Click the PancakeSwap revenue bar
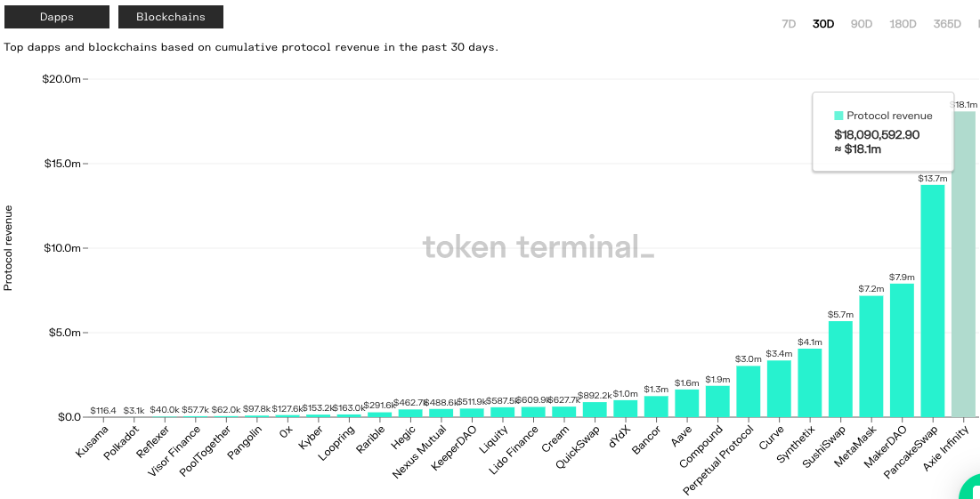980x499 pixels. (x=932, y=302)
